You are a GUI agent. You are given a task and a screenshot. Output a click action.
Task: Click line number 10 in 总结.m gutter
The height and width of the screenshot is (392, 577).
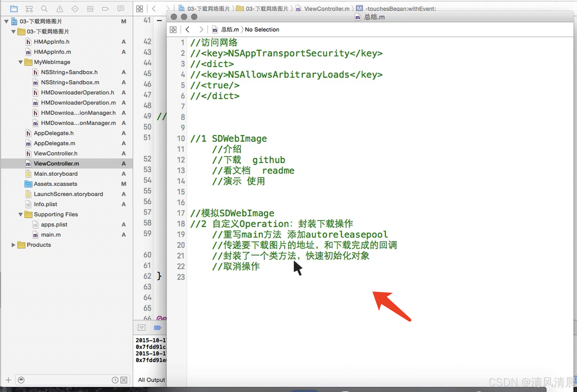[x=181, y=139]
